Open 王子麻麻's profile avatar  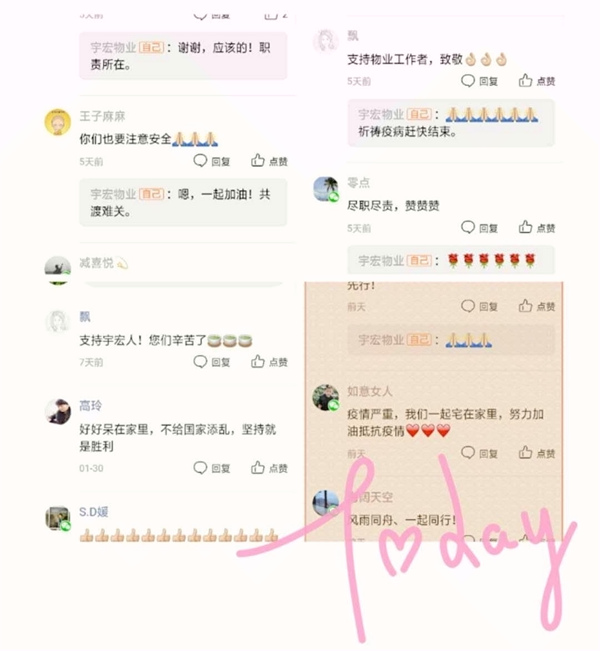coord(58,122)
